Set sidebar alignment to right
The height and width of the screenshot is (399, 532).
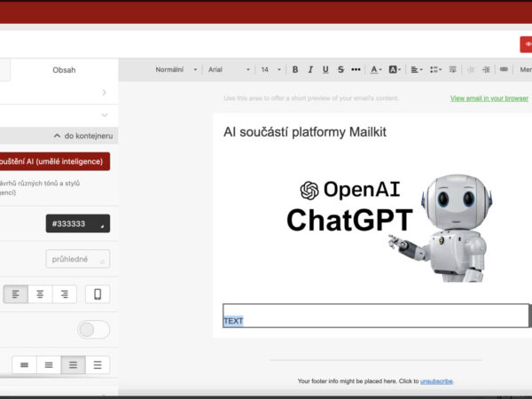tap(65, 293)
